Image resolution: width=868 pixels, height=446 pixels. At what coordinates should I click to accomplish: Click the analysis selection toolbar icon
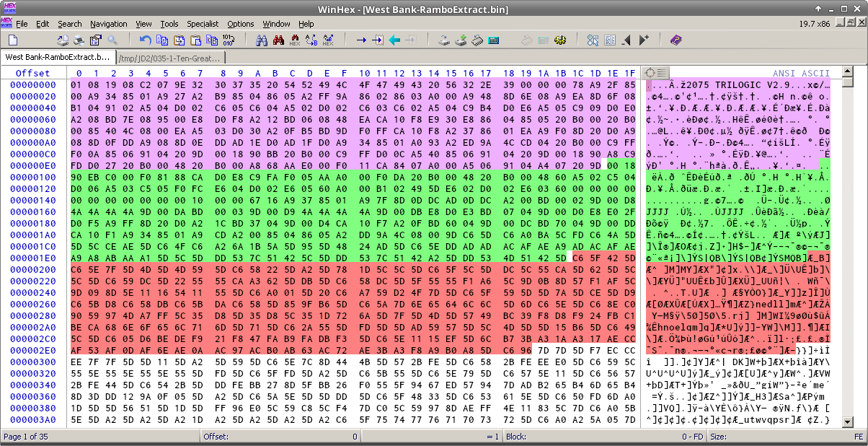593,40
